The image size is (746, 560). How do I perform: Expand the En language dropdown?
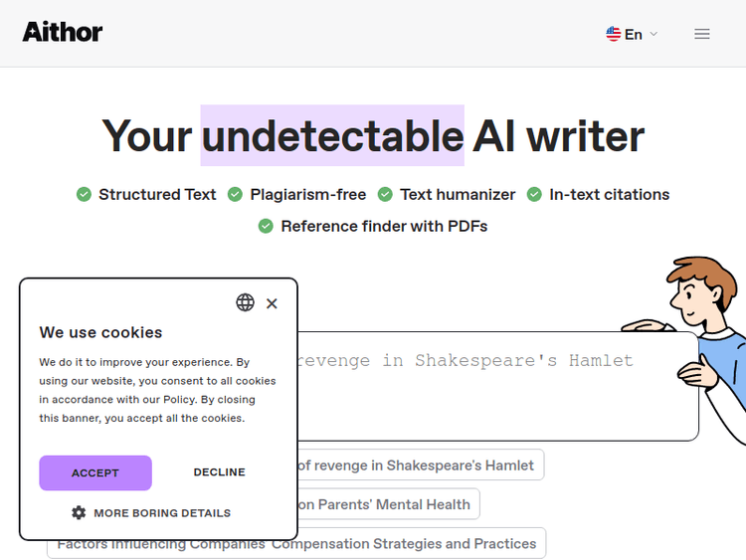(633, 34)
